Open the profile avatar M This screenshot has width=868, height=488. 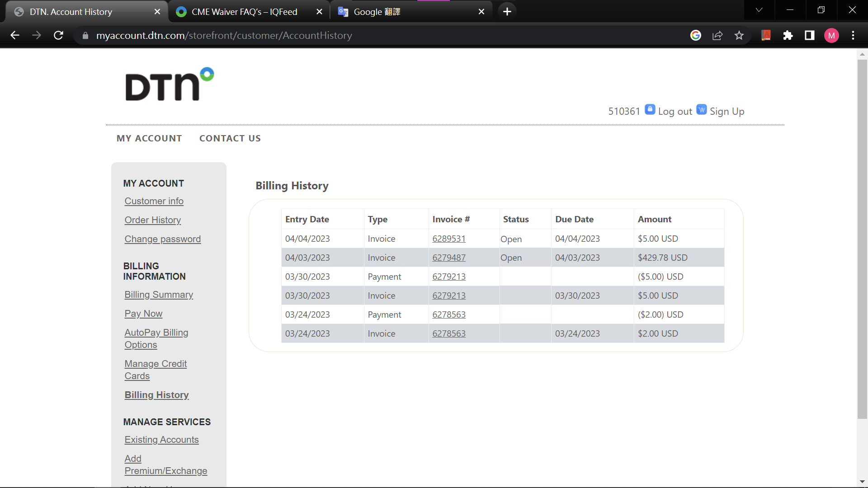click(831, 35)
